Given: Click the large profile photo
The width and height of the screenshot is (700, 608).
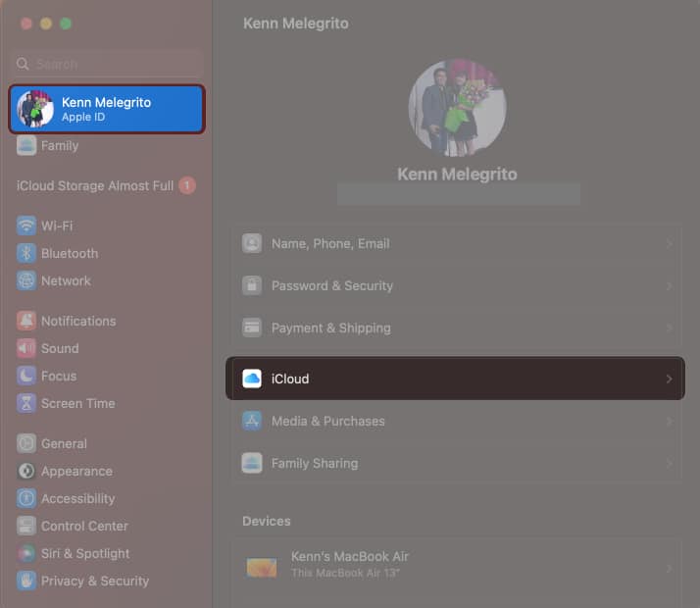Looking at the screenshot, I should [x=457, y=108].
